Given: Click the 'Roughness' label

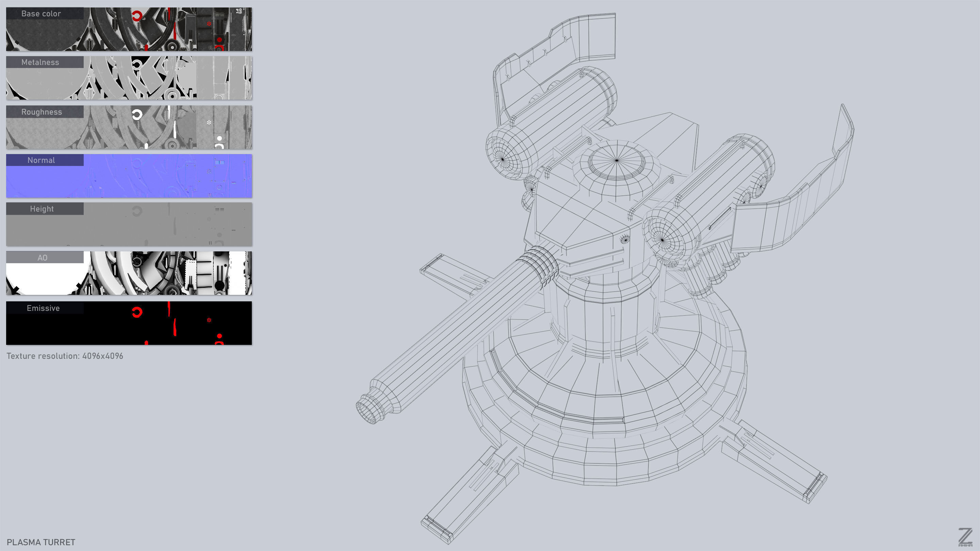Looking at the screenshot, I should (42, 112).
